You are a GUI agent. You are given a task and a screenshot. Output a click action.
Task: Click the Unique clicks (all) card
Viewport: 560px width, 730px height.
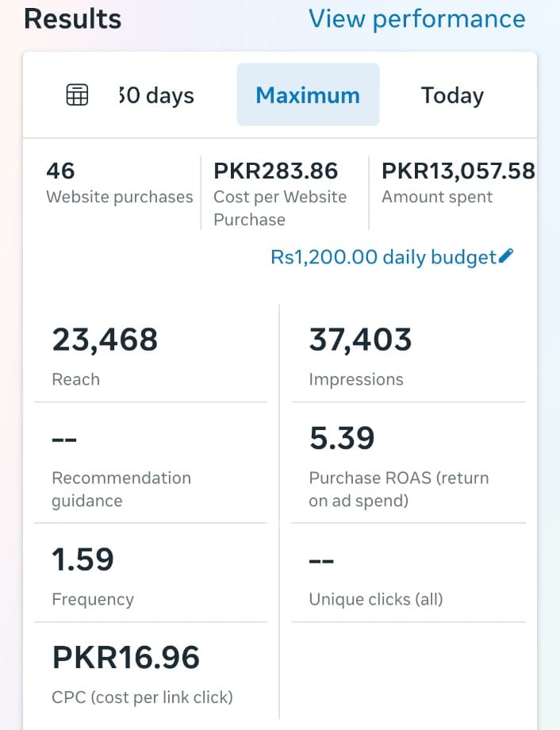tap(408, 574)
